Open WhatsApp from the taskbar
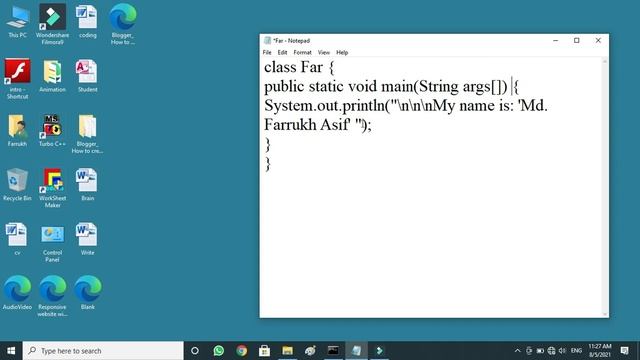 219,351
